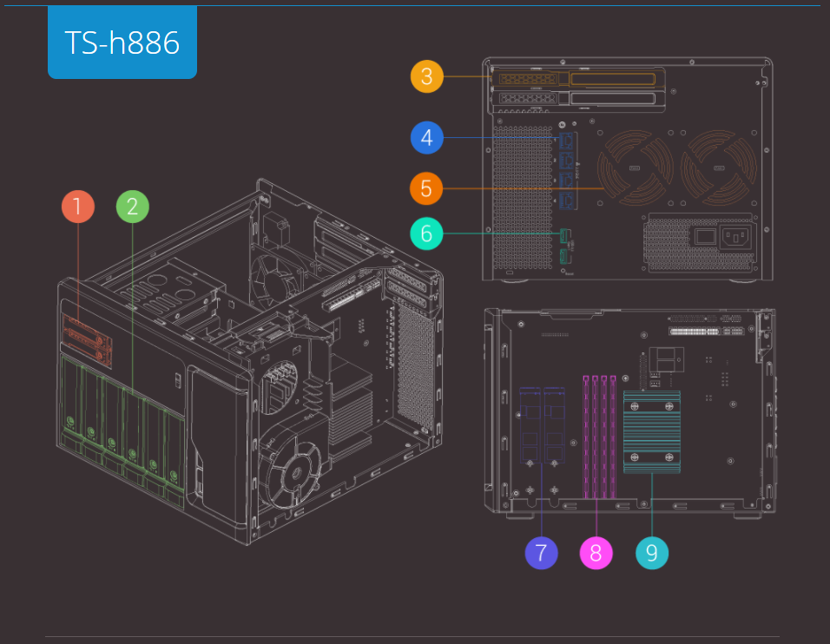Select the pink RAM modules in motherboard view
830x644 pixels.
click(599, 437)
